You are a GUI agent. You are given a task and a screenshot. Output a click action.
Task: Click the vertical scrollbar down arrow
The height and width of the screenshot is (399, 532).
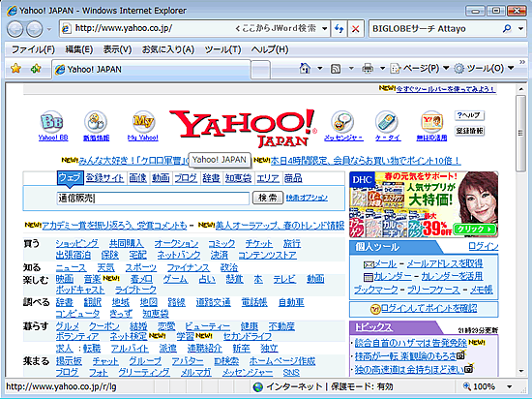point(520,371)
